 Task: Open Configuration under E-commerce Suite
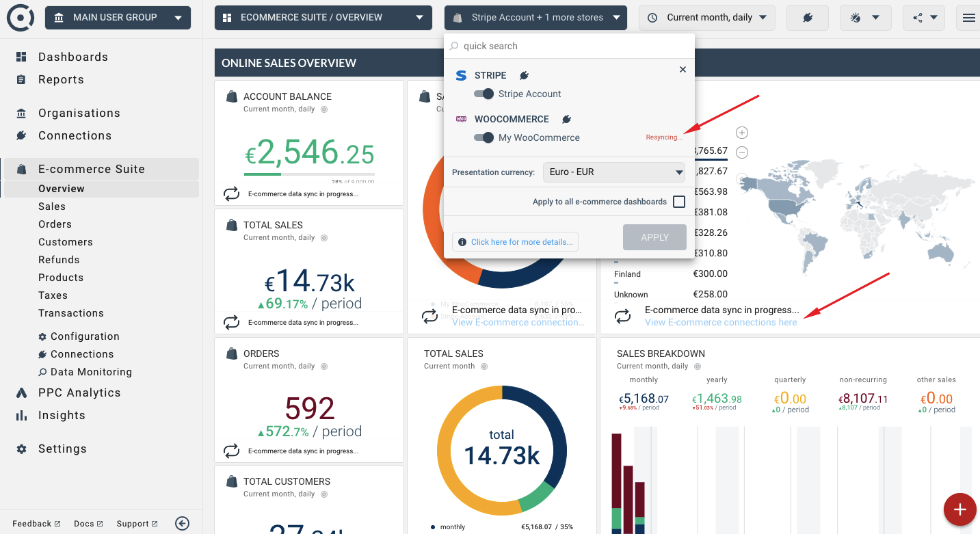tap(79, 336)
